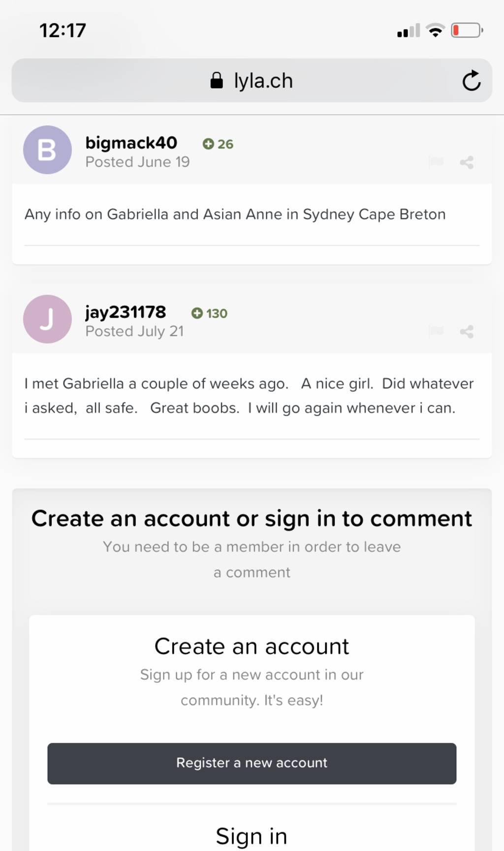Open the bigmack40 username profile link

(131, 143)
